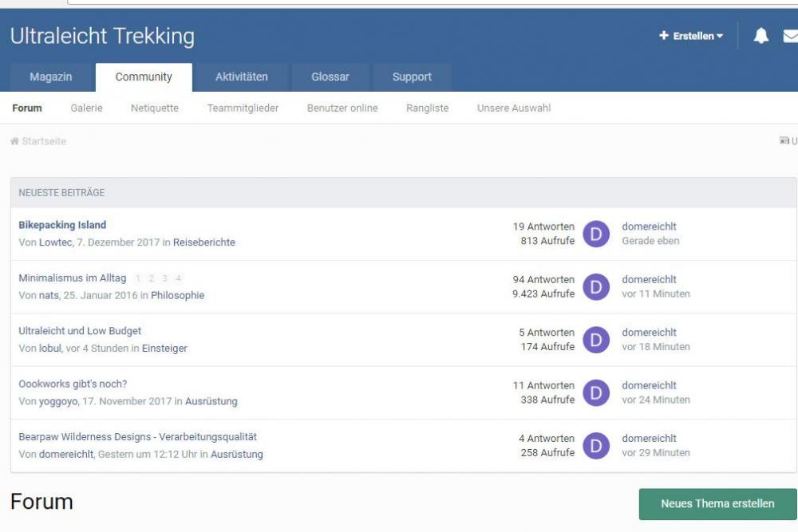Open the Philosophie forum category link

pos(177,295)
